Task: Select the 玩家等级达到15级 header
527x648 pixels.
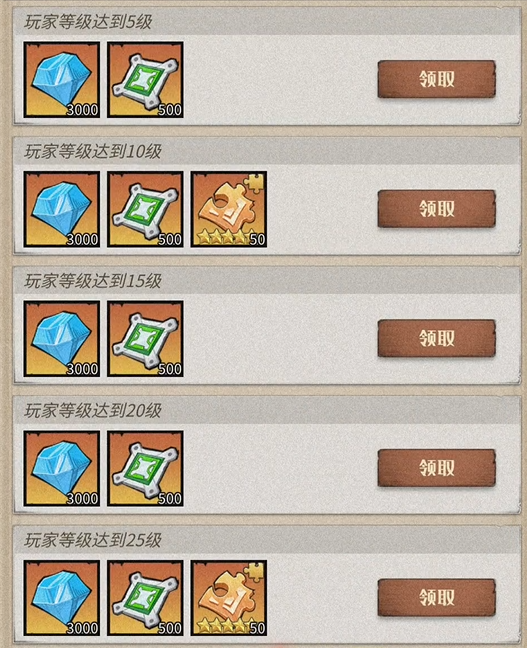Action: pyautogui.click(x=93, y=281)
